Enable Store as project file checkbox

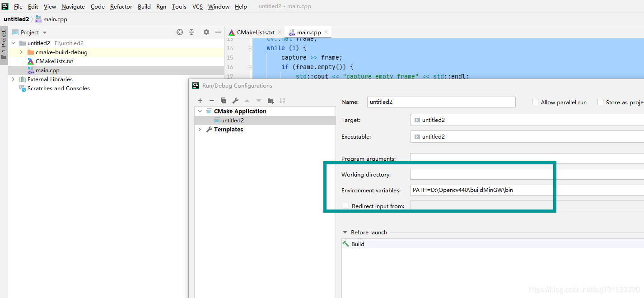point(600,102)
